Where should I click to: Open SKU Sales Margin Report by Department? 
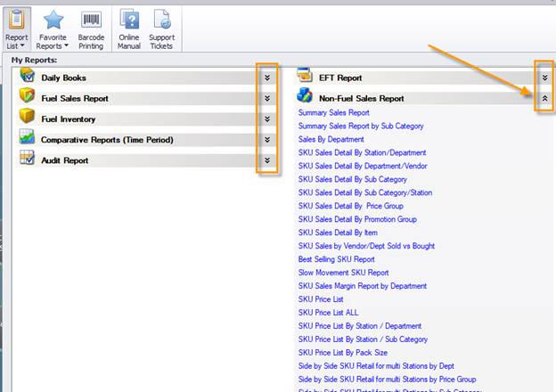click(x=363, y=286)
